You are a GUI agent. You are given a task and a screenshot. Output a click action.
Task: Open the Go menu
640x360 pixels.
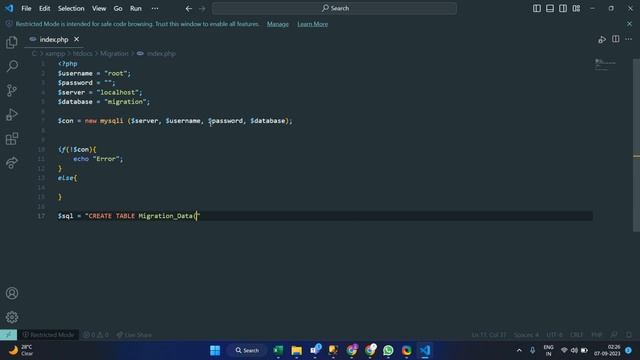(x=118, y=8)
